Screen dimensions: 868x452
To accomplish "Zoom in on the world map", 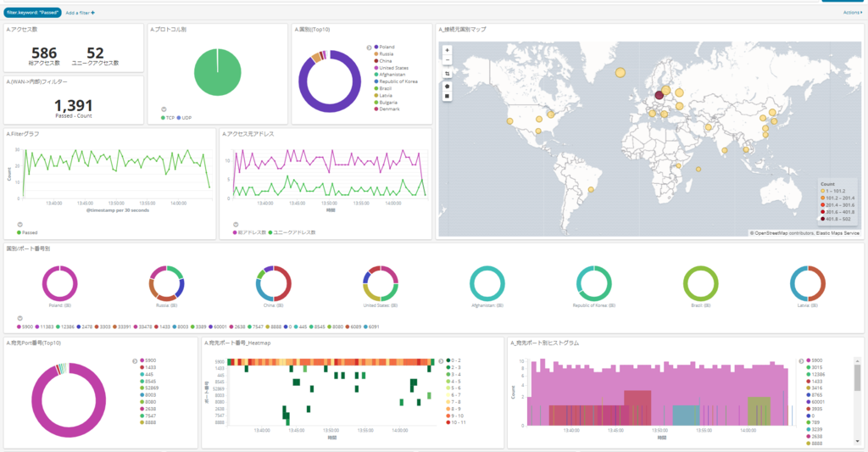I will click(x=448, y=50).
